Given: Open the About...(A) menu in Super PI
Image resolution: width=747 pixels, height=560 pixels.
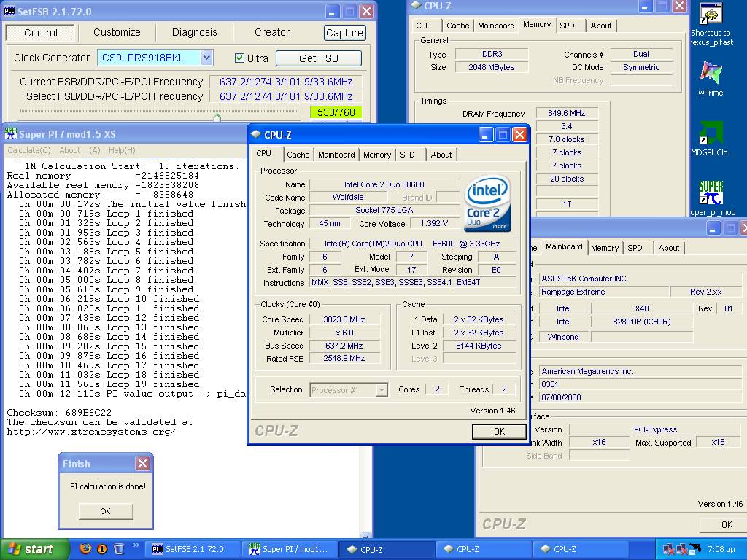Looking at the screenshot, I should (80, 150).
